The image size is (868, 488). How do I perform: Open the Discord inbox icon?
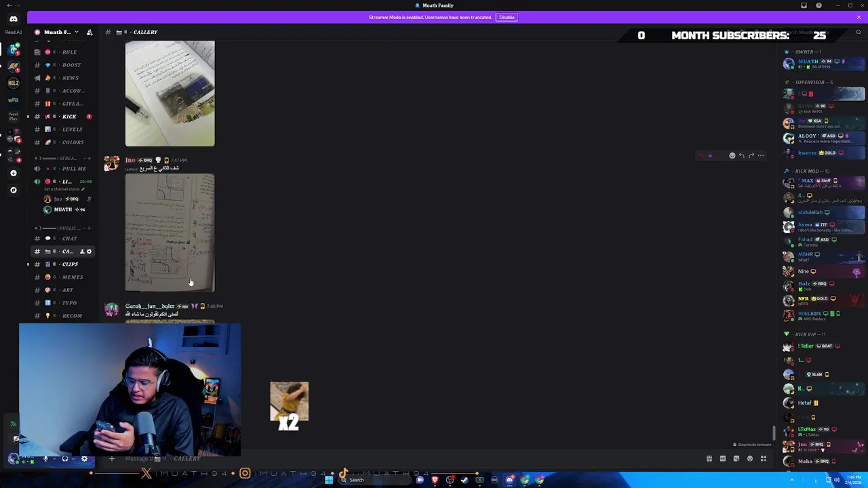pyautogui.click(x=804, y=5)
